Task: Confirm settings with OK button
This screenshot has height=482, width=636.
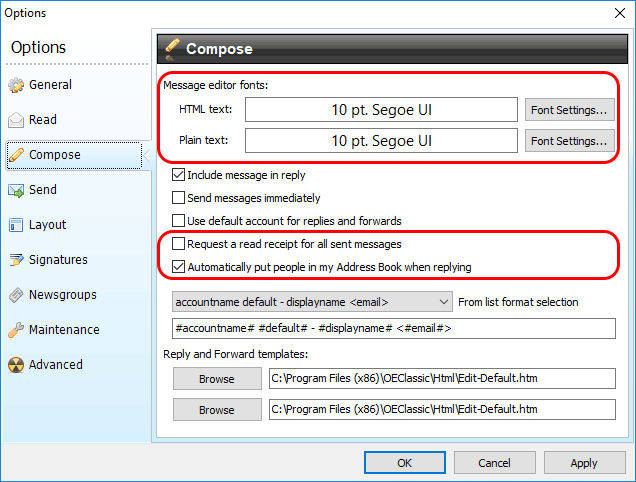Action: coord(404,463)
